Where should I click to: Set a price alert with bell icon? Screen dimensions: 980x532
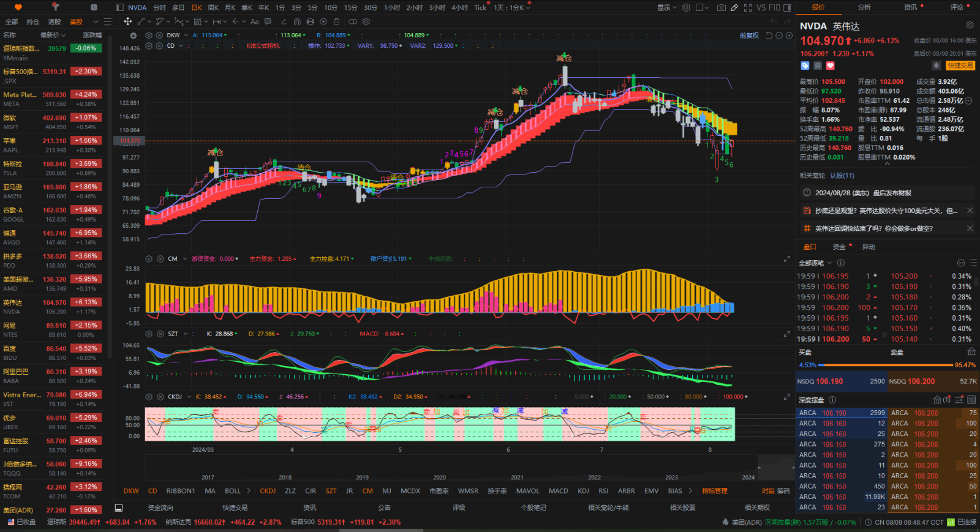coord(936,66)
